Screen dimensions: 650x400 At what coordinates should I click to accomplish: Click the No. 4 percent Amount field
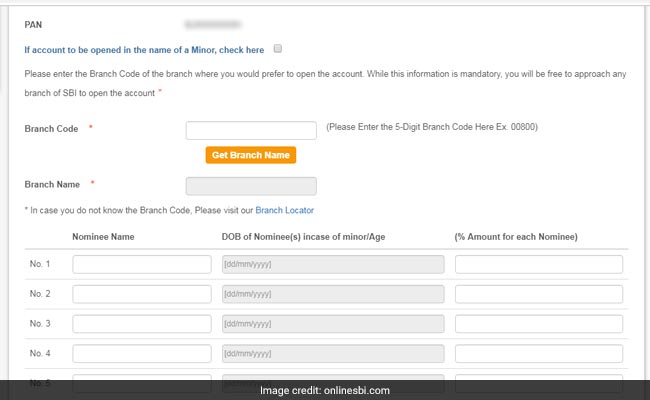[x=538, y=354]
